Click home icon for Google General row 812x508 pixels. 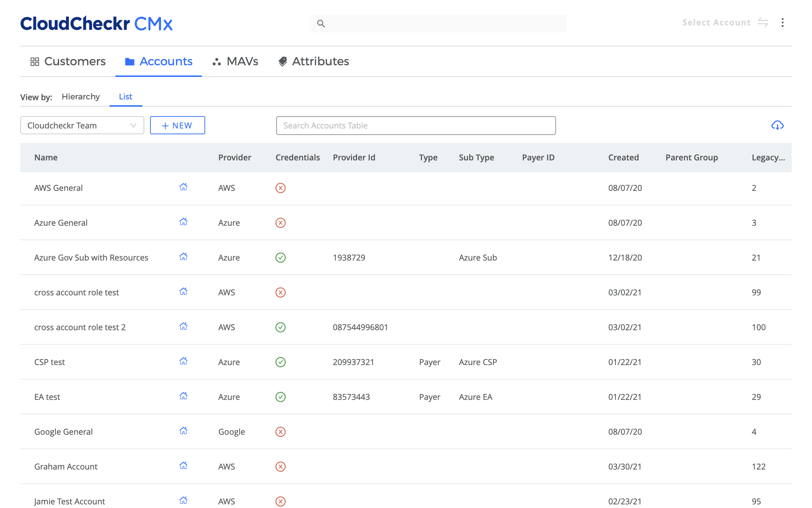[x=183, y=431]
